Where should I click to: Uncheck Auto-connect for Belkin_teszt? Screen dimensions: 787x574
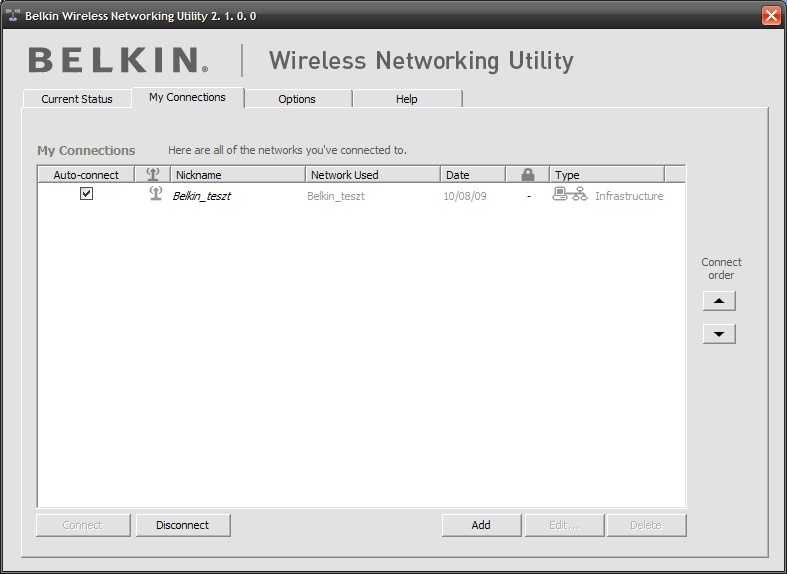[86, 193]
